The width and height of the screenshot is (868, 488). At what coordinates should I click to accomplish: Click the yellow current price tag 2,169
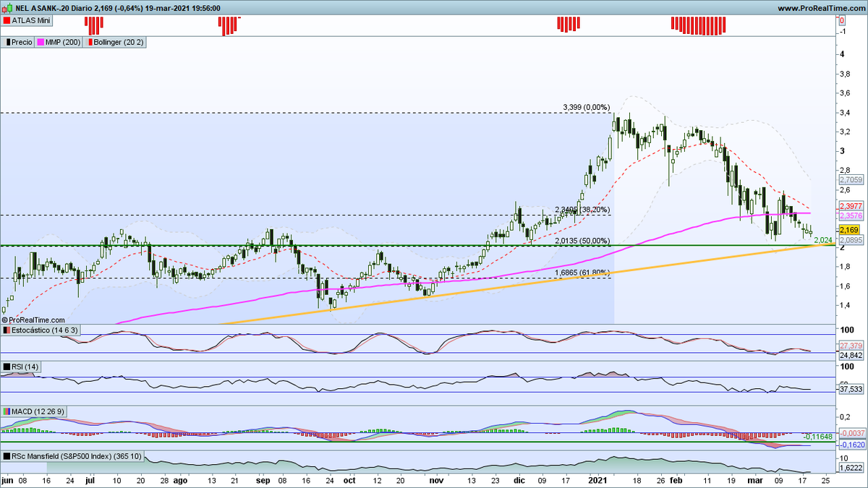848,230
